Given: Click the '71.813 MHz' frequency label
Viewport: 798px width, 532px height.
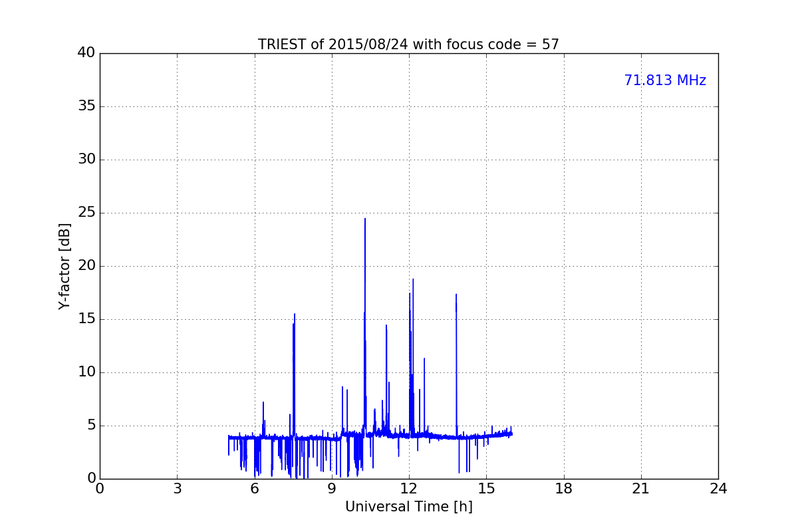Looking at the screenshot, I should [665, 80].
